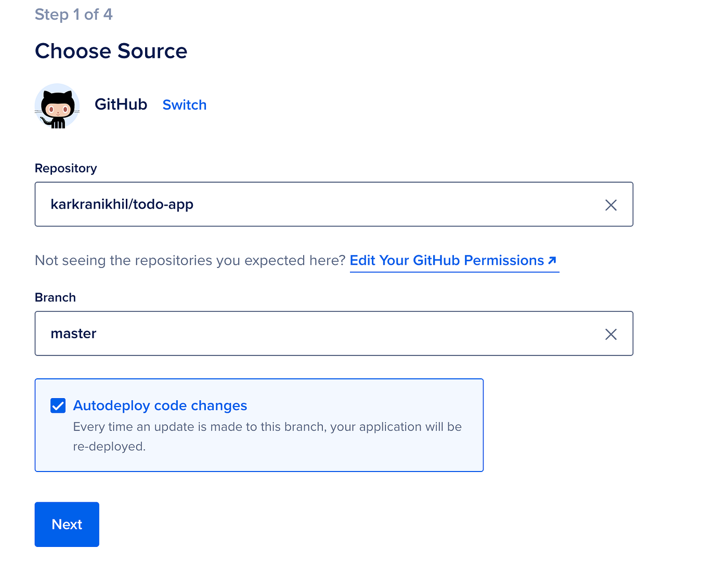This screenshot has width=728, height=561.
Task: Click the external link arrow icon
Action: point(552,260)
